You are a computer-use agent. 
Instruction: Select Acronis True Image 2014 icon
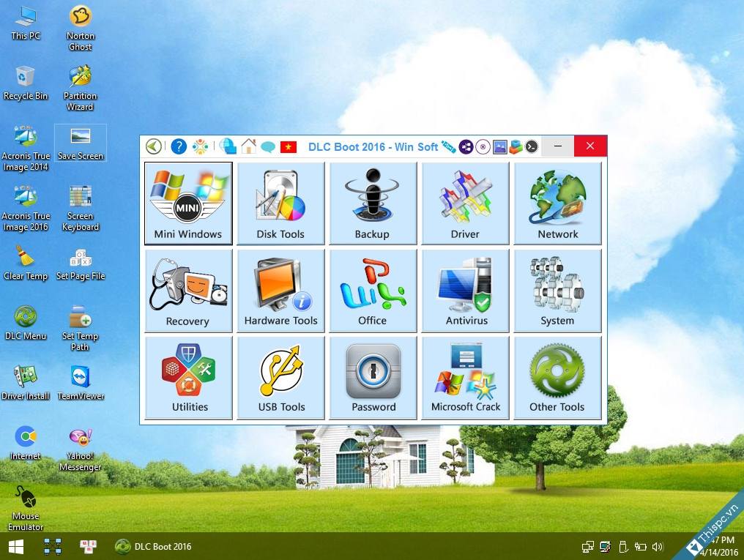coord(26,149)
